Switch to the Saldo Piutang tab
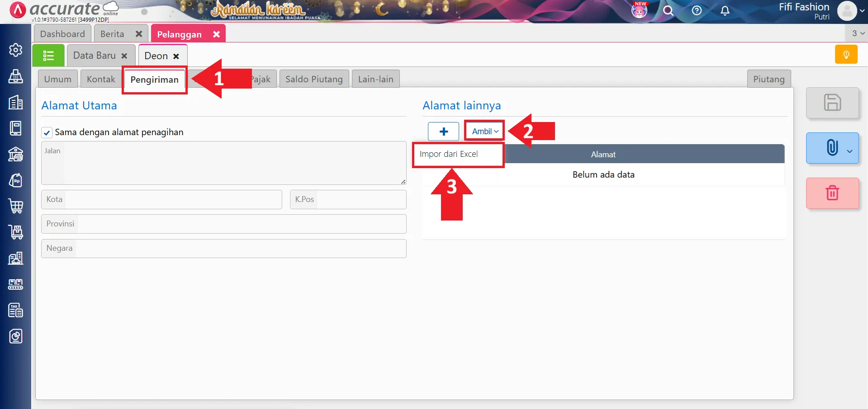This screenshot has width=868, height=409. 313,79
